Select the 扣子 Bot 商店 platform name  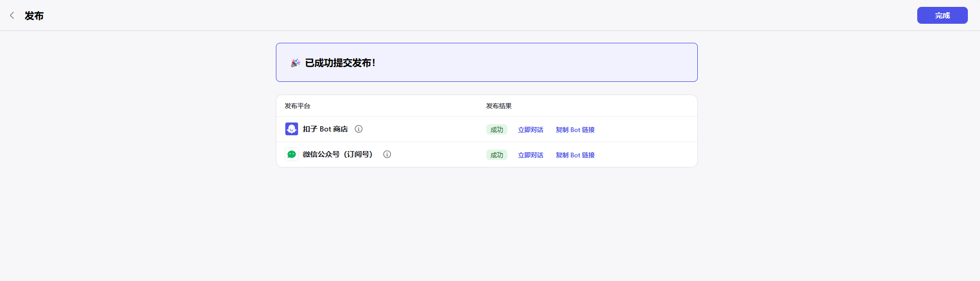click(x=325, y=129)
